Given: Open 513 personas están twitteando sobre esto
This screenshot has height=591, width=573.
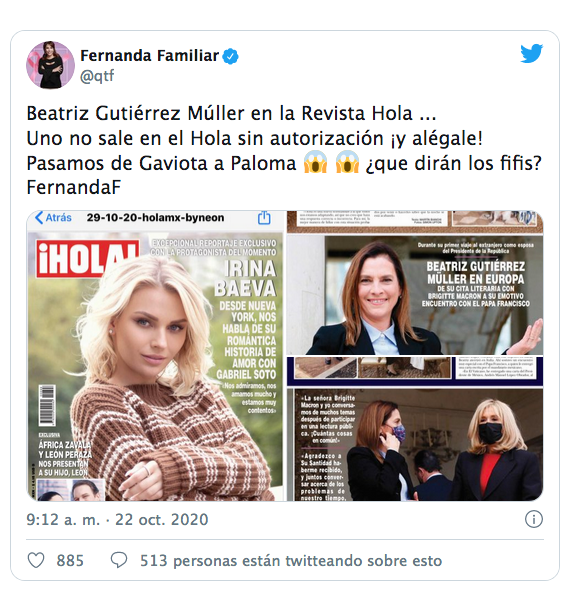Looking at the screenshot, I should click(291, 560).
